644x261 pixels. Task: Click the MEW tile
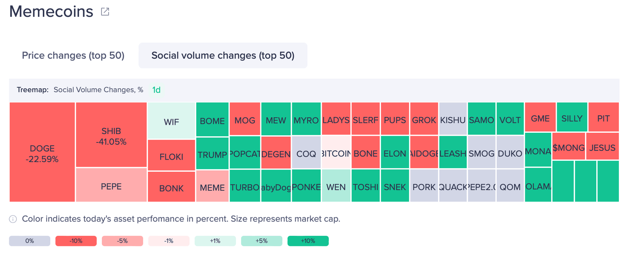coord(276,120)
